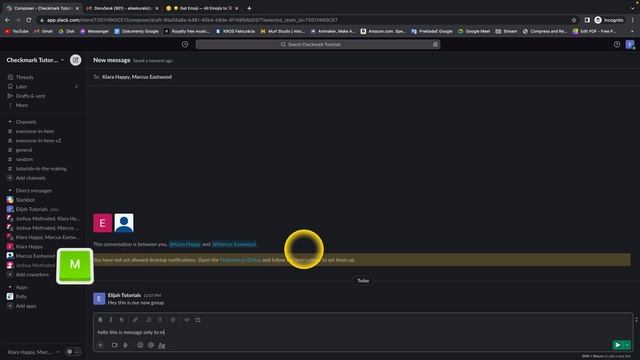Mention someone with the @ icon
The width and height of the screenshot is (640, 360).
coord(151,345)
